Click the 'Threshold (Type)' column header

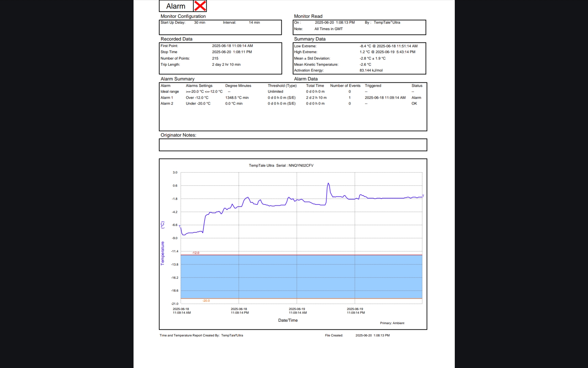coord(282,86)
